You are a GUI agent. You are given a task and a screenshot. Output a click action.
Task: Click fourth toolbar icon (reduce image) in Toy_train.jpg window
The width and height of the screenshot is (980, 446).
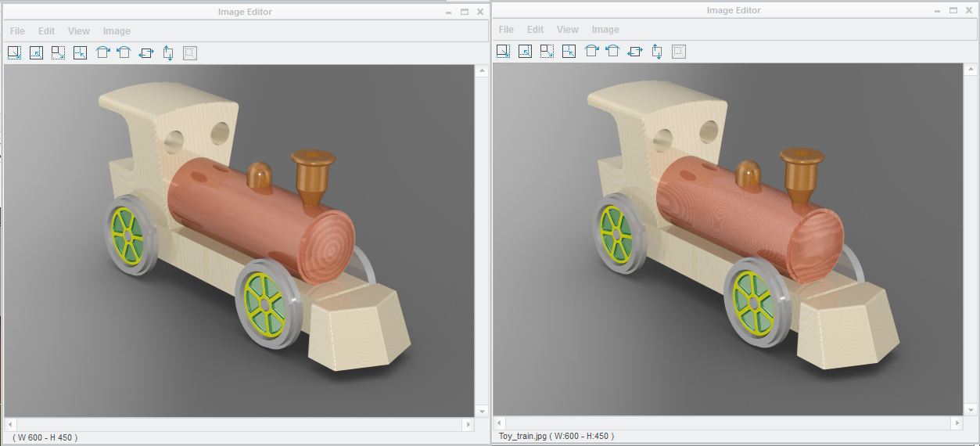tap(569, 51)
